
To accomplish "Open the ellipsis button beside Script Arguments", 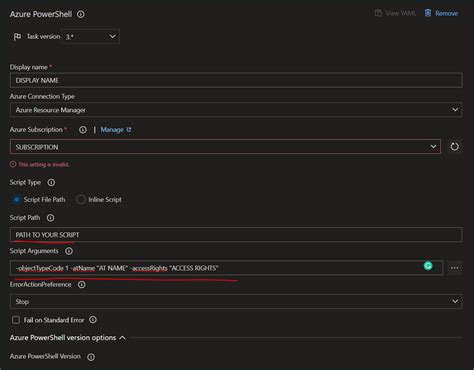I will point(455,268).
